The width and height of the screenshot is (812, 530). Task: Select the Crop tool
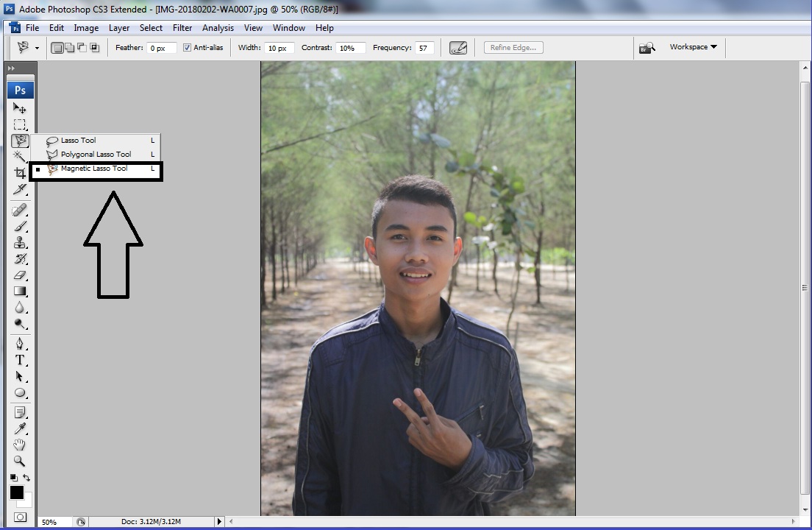(20, 172)
